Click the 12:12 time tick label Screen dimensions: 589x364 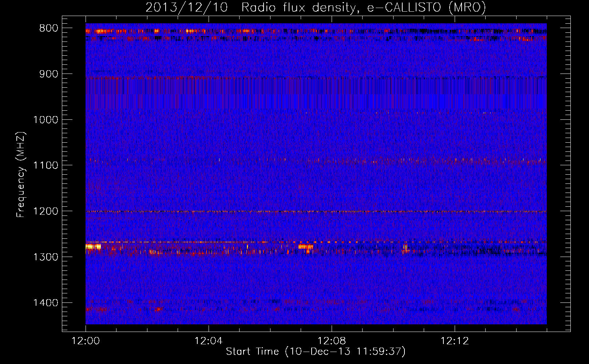[x=455, y=341]
